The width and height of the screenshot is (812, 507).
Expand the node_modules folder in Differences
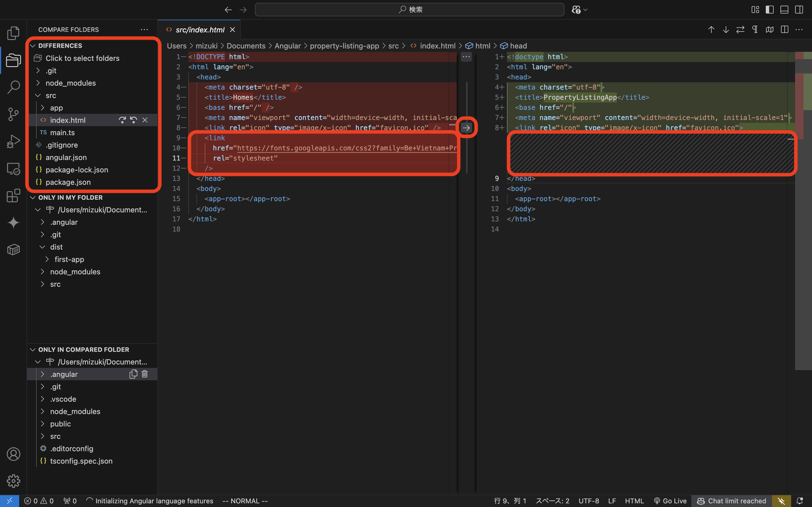click(x=70, y=83)
